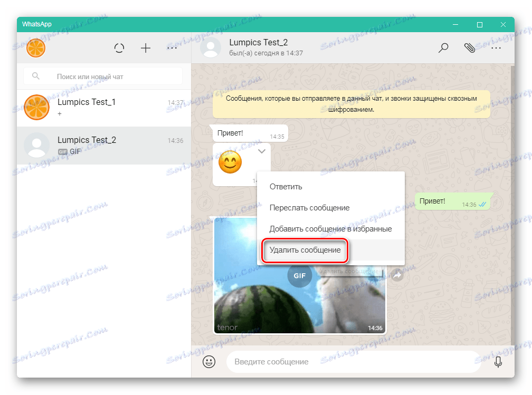Viewport: 532px width, 395px height.
Task: Click the forward arrow beside GIF
Action: pos(397,275)
